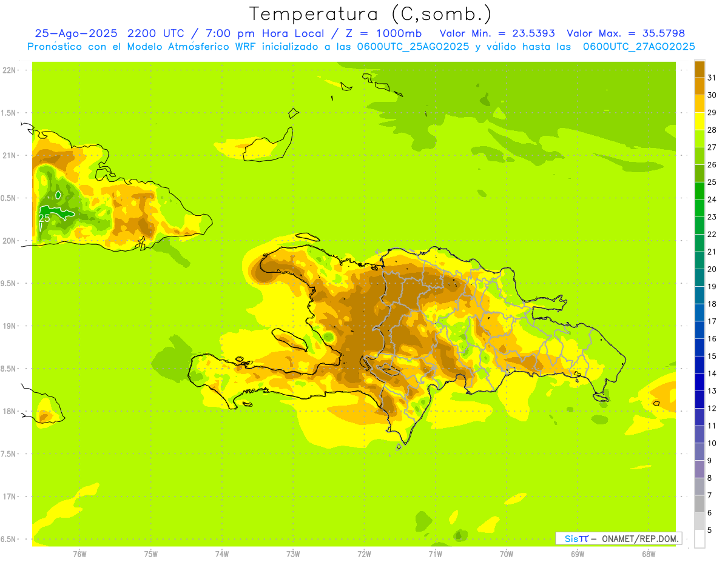Click 'Valor Min. = 23.5393' text
Viewport: 728px width, 562px height.
pyautogui.click(x=497, y=33)
